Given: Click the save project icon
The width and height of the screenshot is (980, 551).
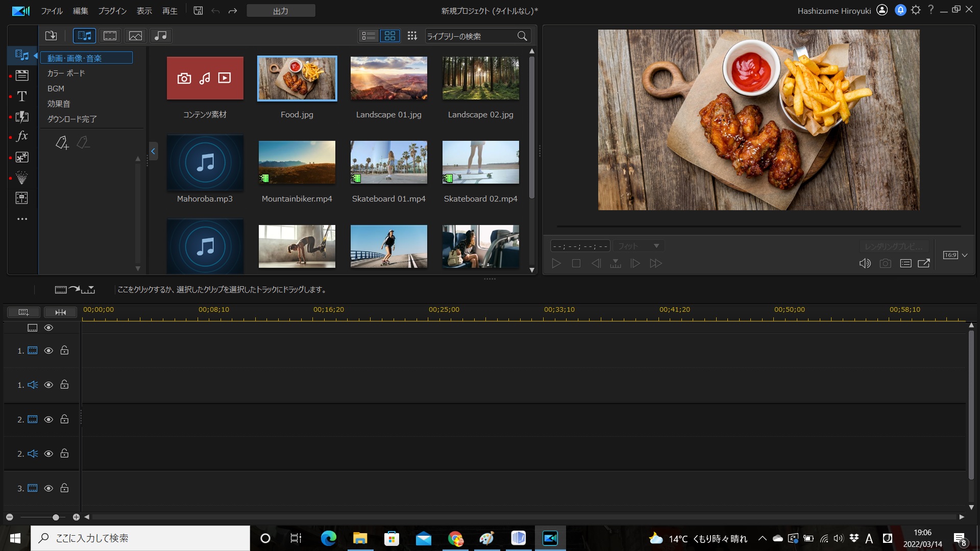Looking at the screenshot, I should (198, 11).
